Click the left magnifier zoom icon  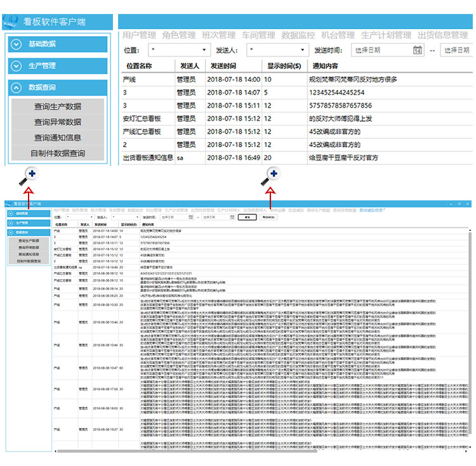tap(30, 175)
